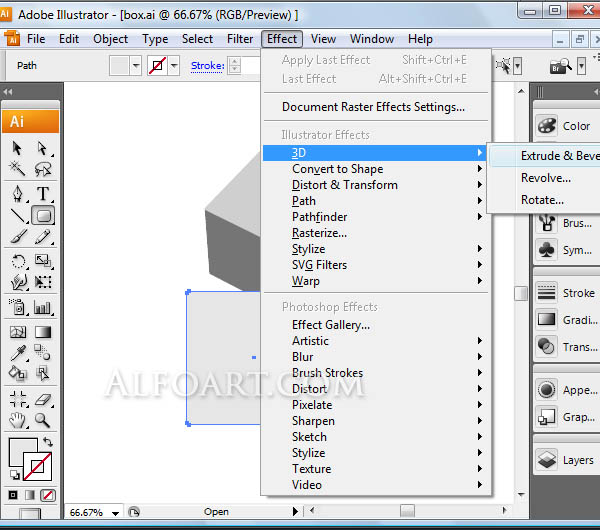Open the zoom level dropdown at 66.67%
This screenshot has height=530, width=600.
tap(116, 513)
